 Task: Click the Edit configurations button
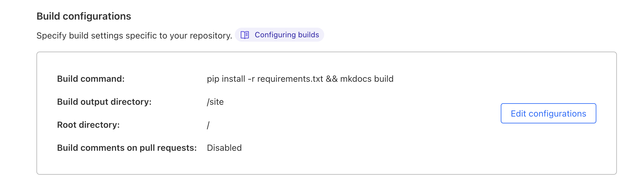[548, 113]
